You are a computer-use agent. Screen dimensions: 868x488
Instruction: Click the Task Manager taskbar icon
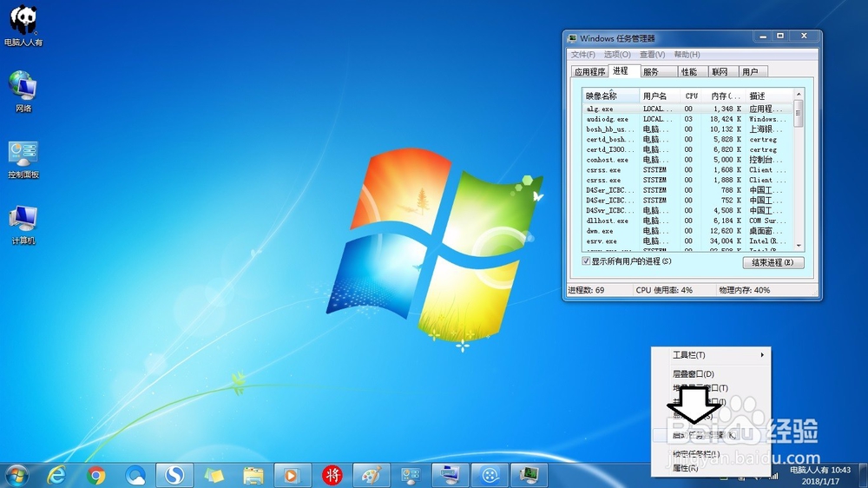click(529, 475)
